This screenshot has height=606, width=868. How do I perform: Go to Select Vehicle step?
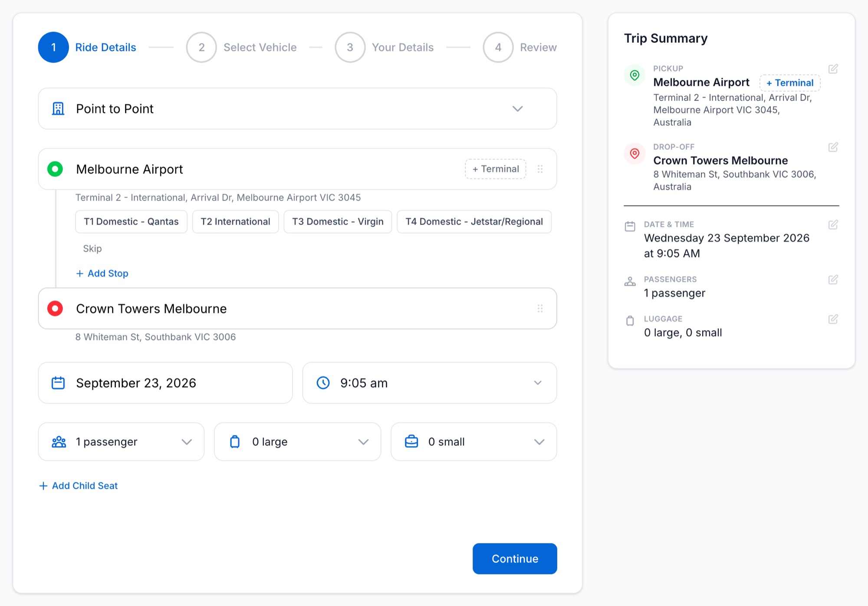[242, 47]
